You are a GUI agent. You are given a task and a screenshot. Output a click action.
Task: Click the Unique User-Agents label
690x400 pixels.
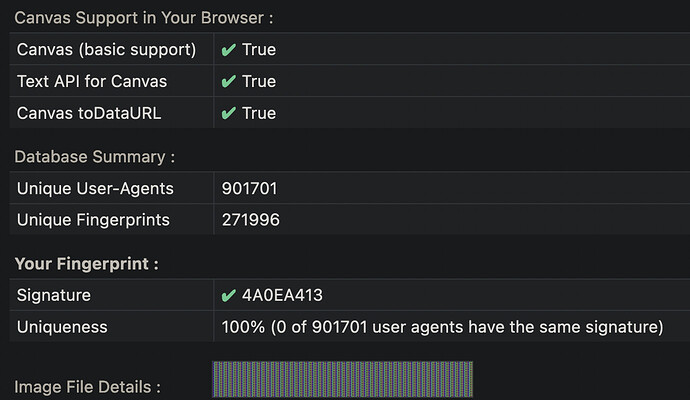95,188
